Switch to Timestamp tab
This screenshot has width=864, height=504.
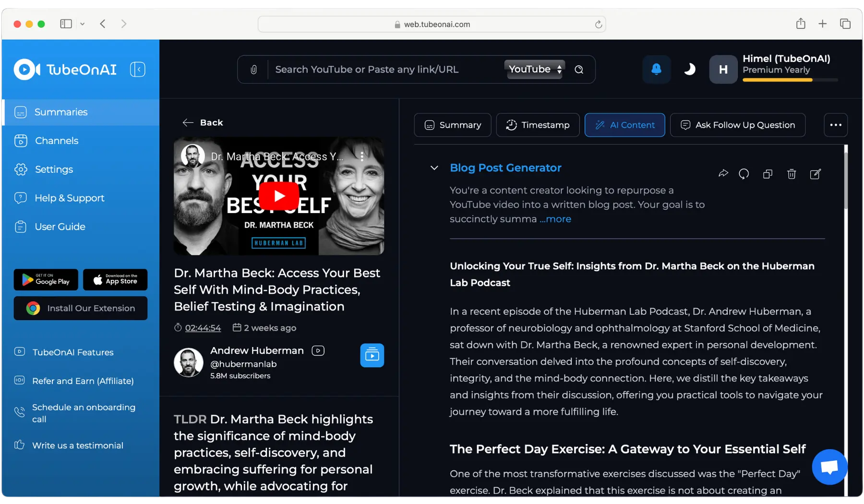click(538, 125)
